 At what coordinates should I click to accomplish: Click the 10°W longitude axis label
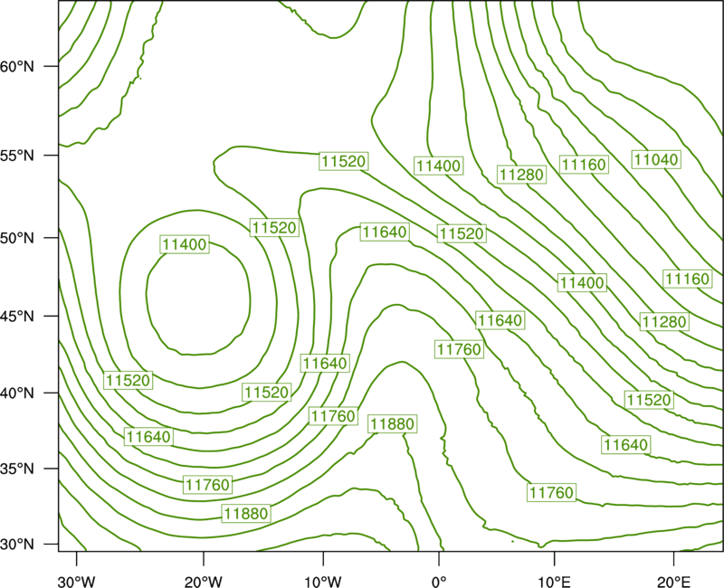tap(323, 582)
